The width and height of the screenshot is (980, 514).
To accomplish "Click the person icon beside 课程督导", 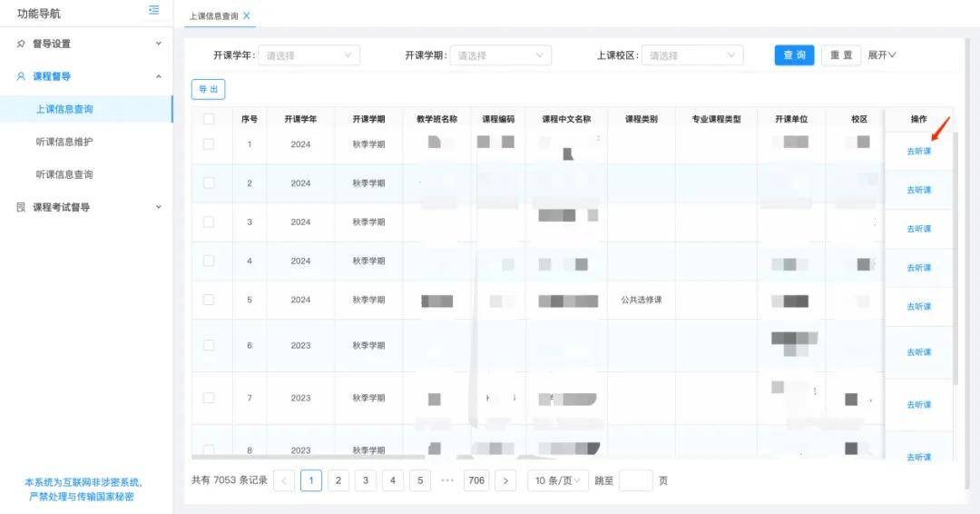I will pyautogui.click(x=21, y=76).
